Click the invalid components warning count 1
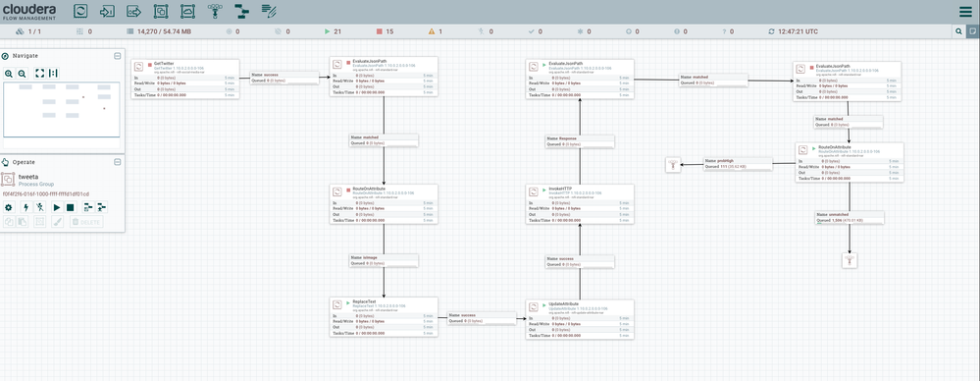Viewport: 980px width, 381px height. (x=436, y=31)
